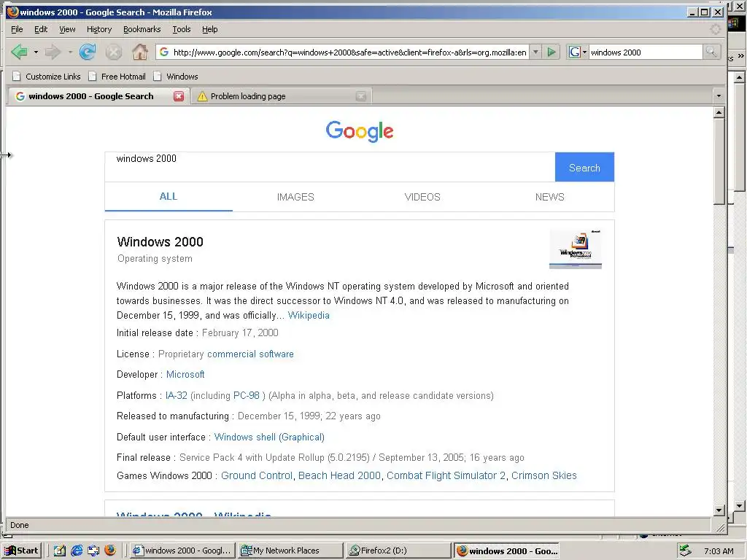Click the Google favicon in the address bar

point(164,52)
